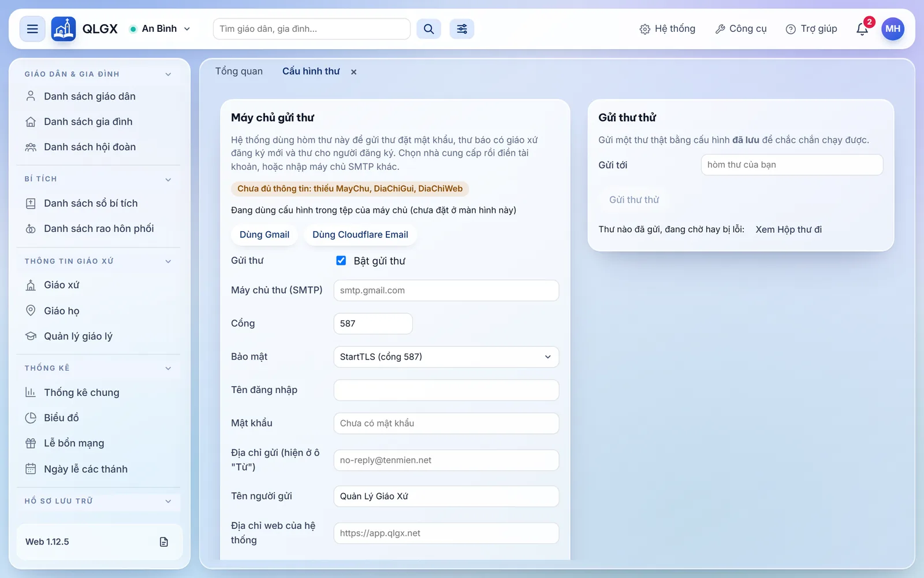Click the Chưa đủ thông tin warning badge
This screenshot has width=924, height=578.
click(x=350, y=188)
